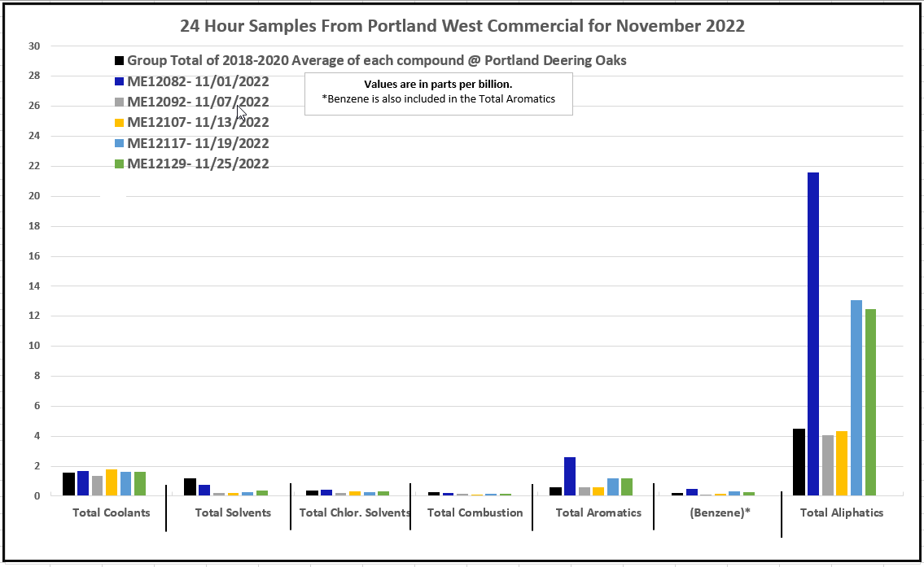
Task: Click the 30 value on the vertical axis
Action: [x=34, y=46]
